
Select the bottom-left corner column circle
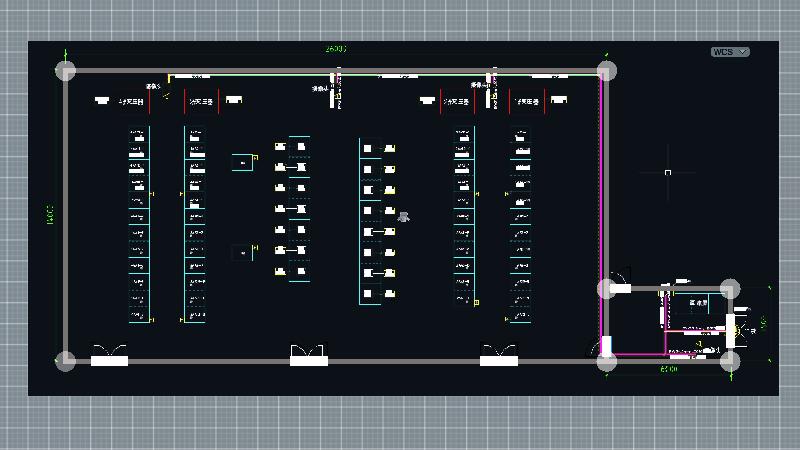point(65,360)
